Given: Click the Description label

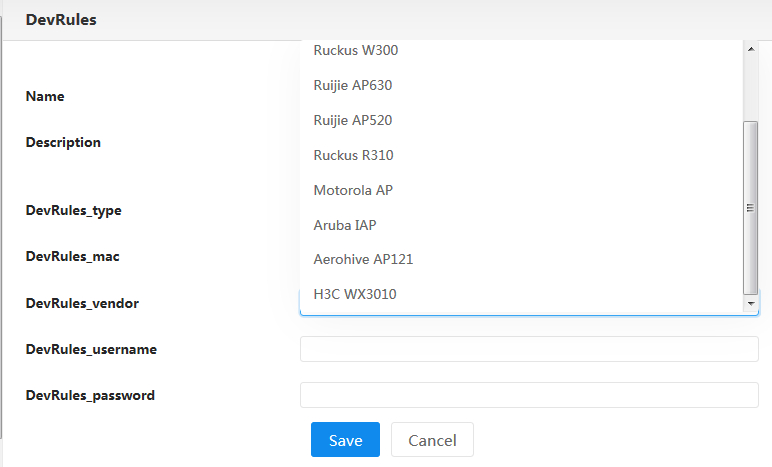Looking at the screenshot, I should (x=63, y=143).
